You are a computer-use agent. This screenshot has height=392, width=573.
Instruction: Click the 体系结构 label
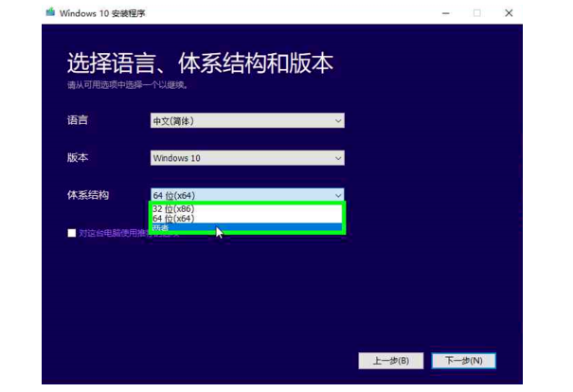click(88, 195)
